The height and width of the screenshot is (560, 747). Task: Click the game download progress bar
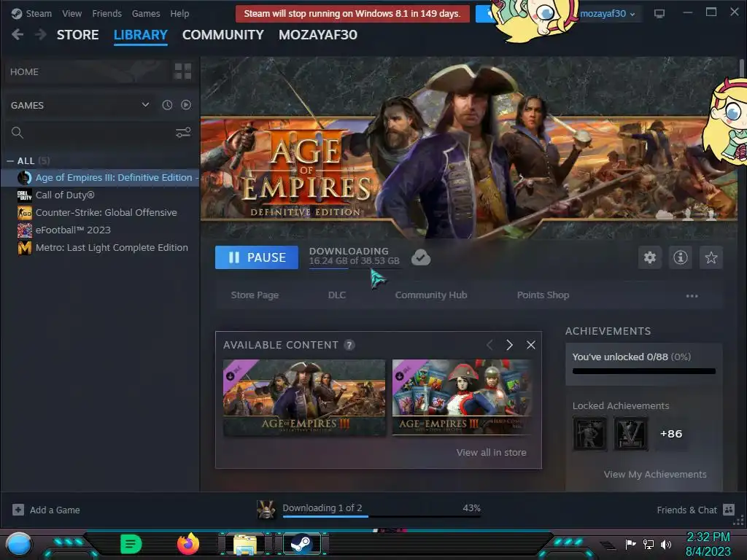355,268
